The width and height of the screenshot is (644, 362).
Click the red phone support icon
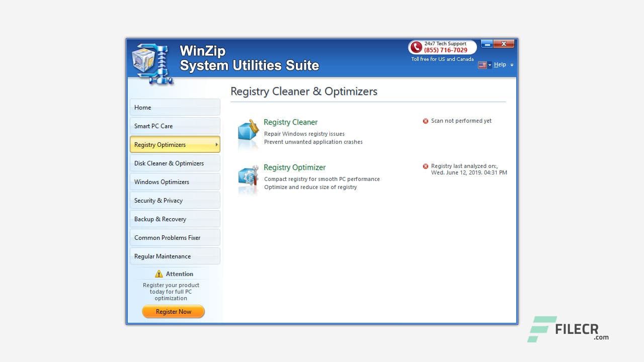pos(416,48)
